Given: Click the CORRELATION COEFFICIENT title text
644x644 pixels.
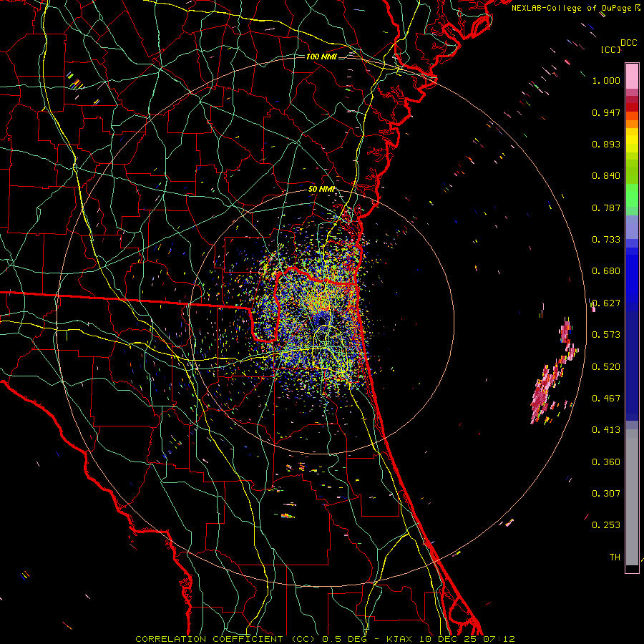Looking at the screenshot, I should tap(209, 639).
